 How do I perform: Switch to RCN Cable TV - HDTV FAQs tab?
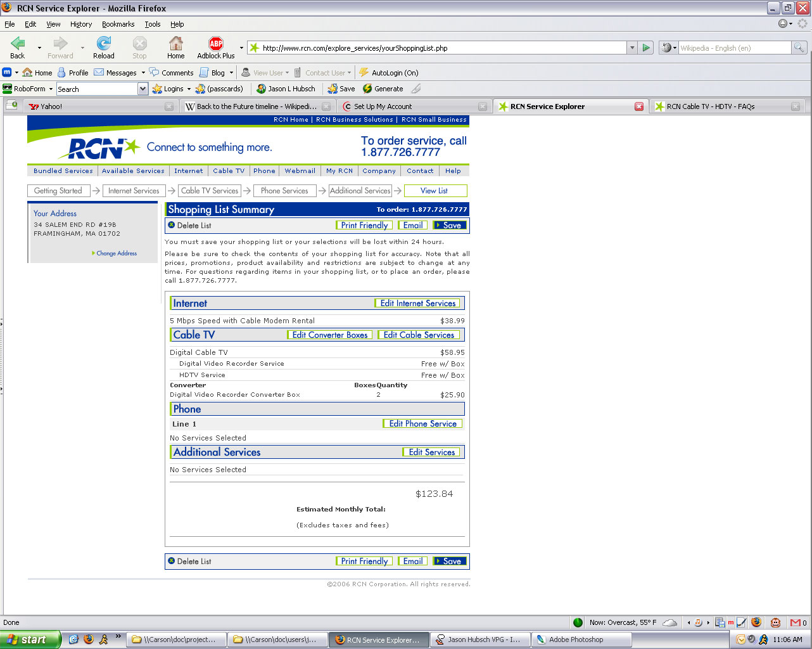tap(710, 106)
